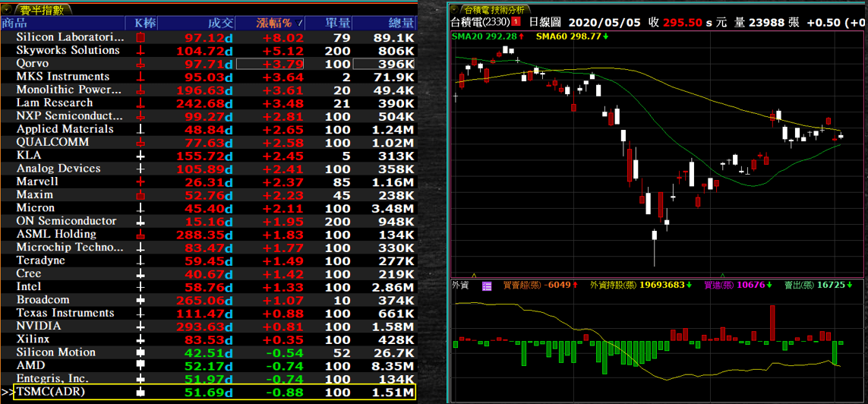
Task: Click the tallest red bar in 外資 chart
Action: (773, 323)
